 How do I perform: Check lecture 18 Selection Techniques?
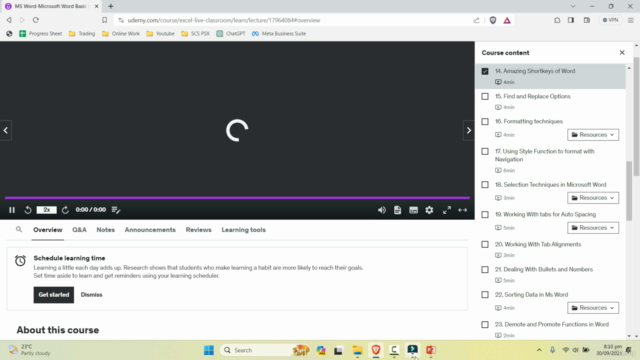click(x=485, y=185)
